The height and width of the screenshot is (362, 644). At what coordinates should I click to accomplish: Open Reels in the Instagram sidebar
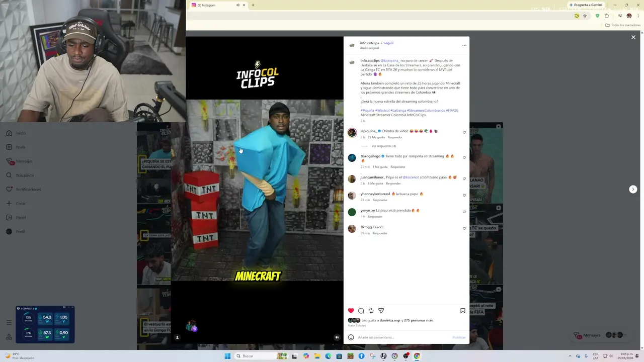[x=16, y=147]
